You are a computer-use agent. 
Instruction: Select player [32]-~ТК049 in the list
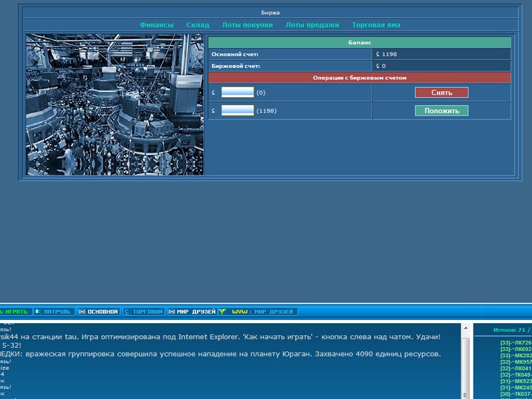516,375
